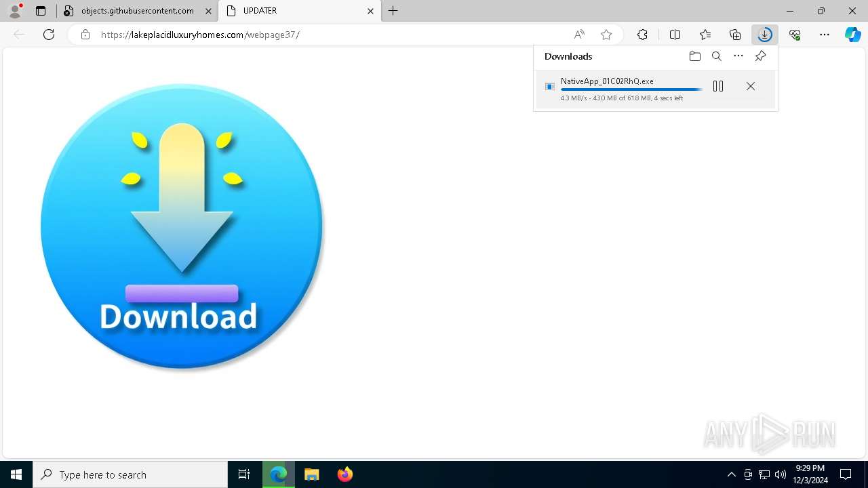Show hidden system tray icons
Image resolution: width=868 pixels, height=488 pixels.
[x=731, y=474]
